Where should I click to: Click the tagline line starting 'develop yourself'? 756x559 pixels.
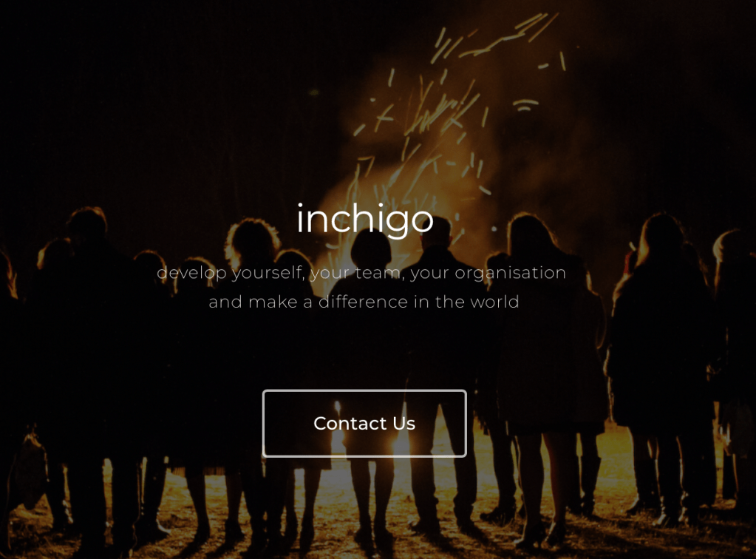click(361, 273)
